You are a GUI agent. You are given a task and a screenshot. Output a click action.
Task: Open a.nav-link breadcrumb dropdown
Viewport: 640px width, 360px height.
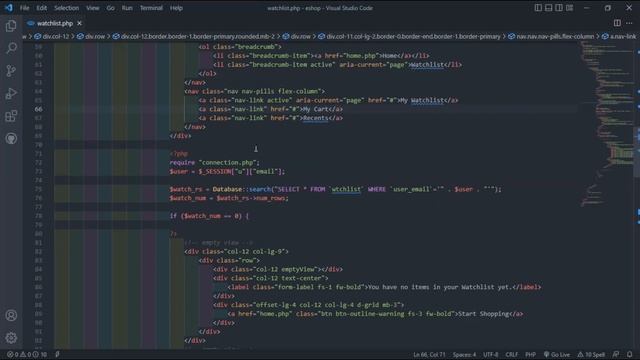point(623,36)
